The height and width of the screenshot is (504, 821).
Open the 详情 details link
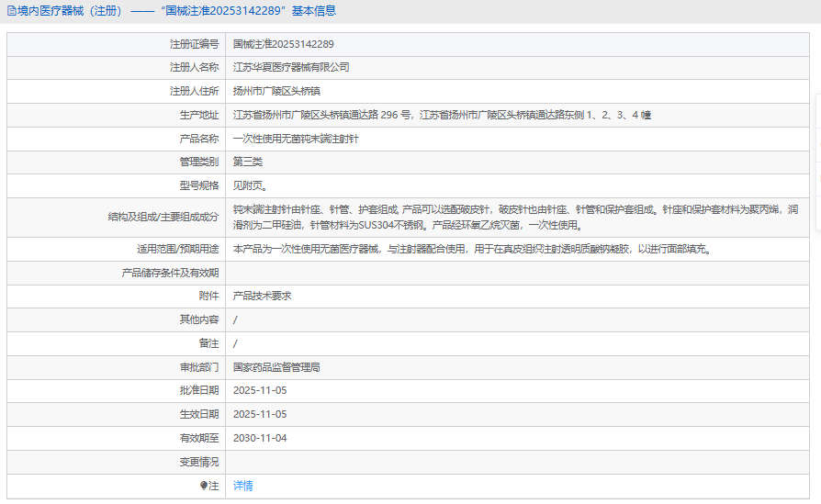242,486
